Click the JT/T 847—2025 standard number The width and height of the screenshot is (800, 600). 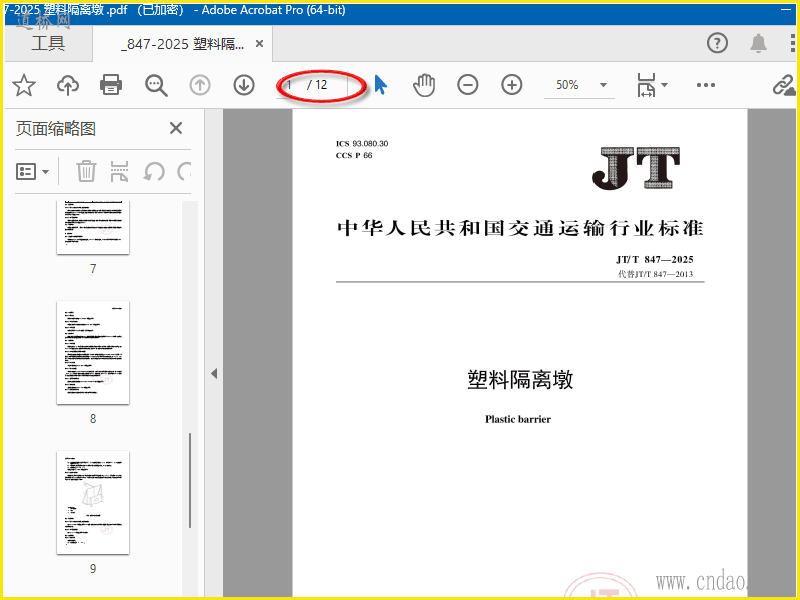coord(655,259)
